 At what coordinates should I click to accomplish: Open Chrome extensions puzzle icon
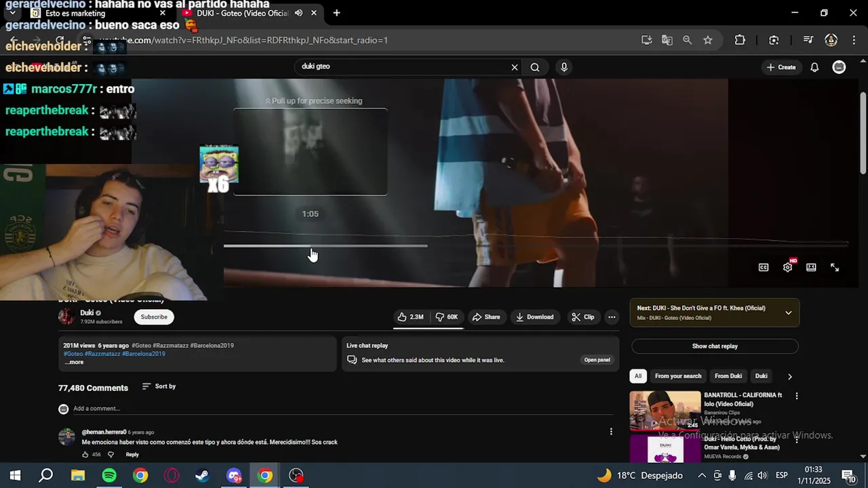tap(740, 40)
